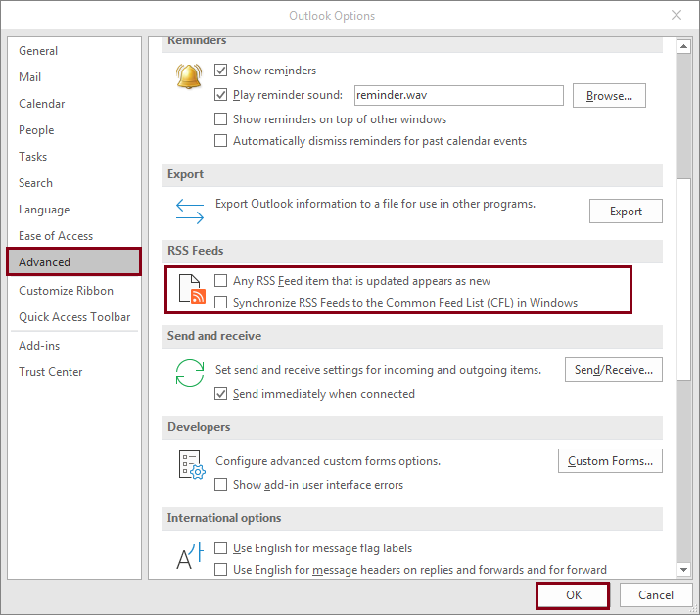This screenshot has width=700, height=615.
Task: Check Any RSS Feed item updated appears as new
Action: click(220, 280)
